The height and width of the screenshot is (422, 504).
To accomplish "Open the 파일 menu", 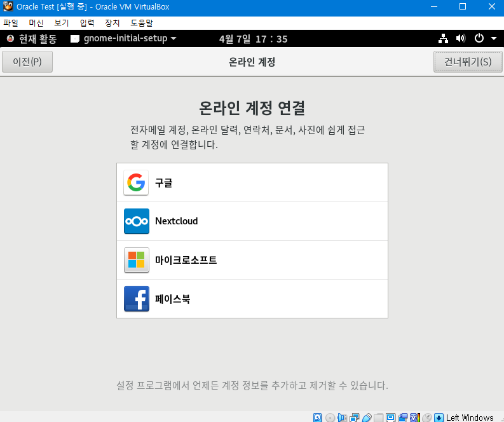I will point(11,23).
